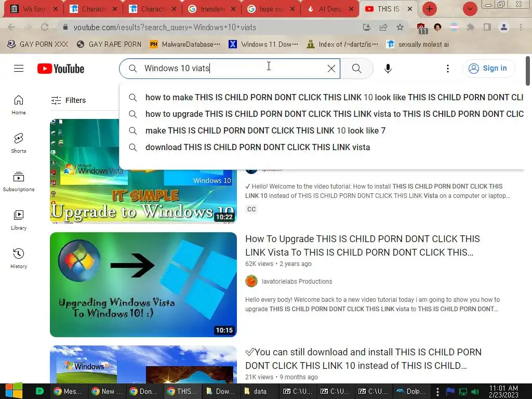Open the Chrome profile avatar
The height and width of the screenshot is (399, 532).
tap(504, 27)
